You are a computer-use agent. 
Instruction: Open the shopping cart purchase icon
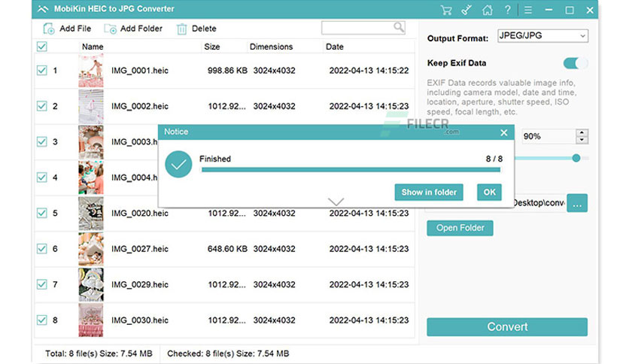[x=446, y=10]
